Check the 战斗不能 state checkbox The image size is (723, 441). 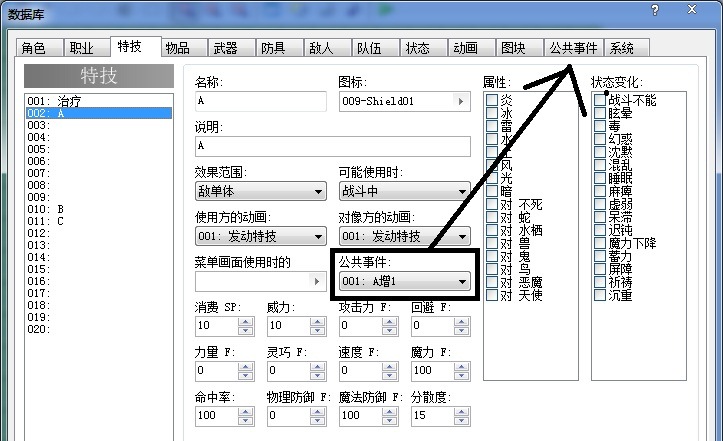600,100
